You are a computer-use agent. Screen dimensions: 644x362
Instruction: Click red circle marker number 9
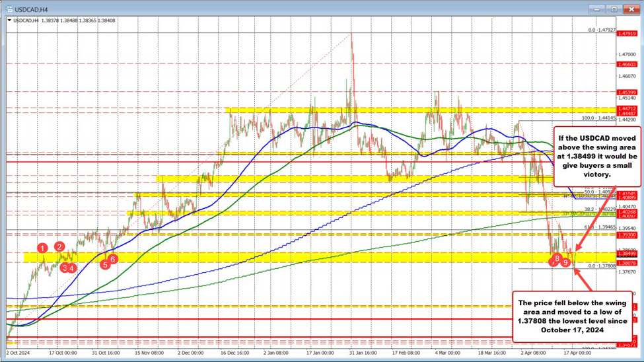pos(566,262)
